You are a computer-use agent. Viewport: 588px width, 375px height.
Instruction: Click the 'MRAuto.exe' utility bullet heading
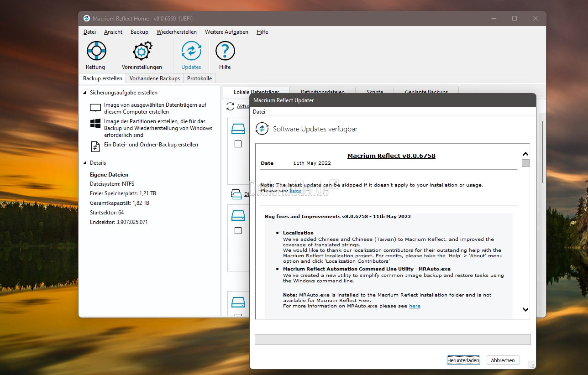367,269
